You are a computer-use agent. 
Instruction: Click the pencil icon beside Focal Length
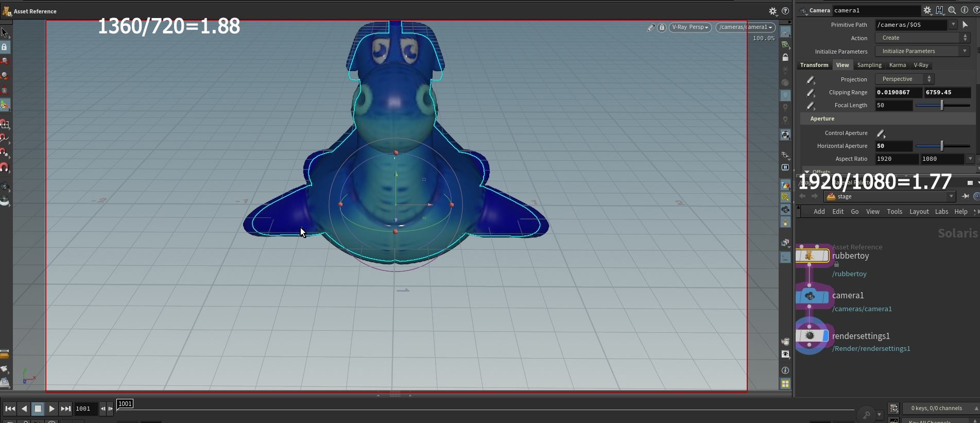click(x=811, y=106)
